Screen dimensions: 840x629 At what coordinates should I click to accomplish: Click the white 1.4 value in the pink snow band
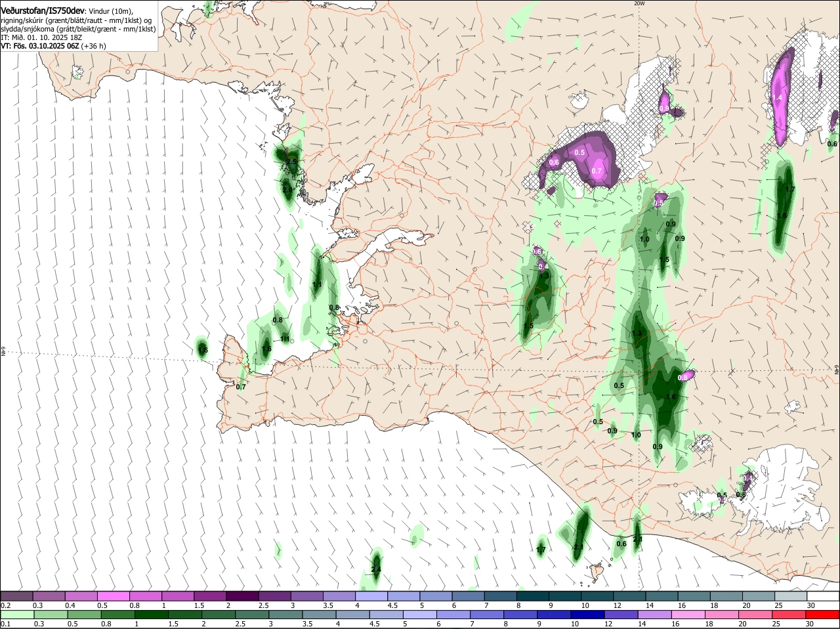[777, 97]
